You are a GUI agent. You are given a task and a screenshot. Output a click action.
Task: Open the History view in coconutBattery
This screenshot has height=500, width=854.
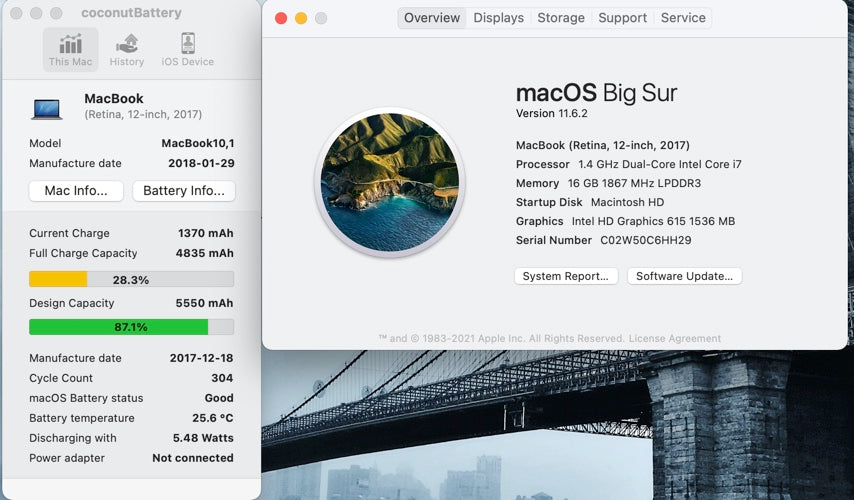tap(127, 49)
